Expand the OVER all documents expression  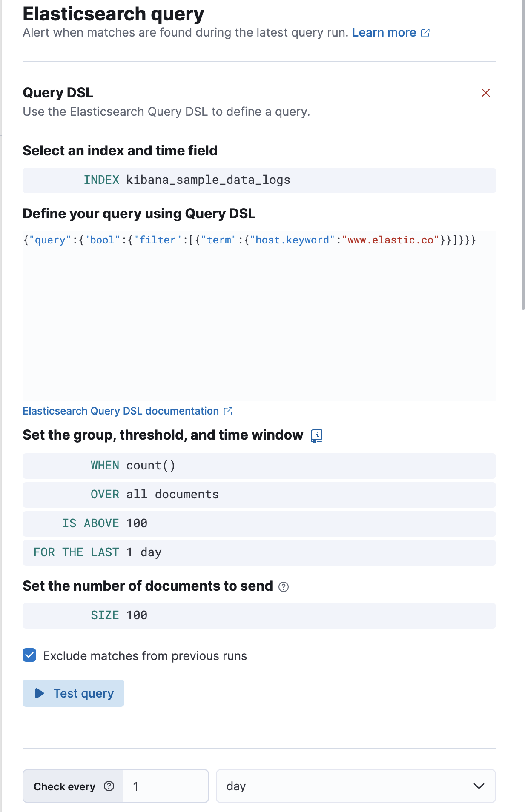[x=154, y=495]
